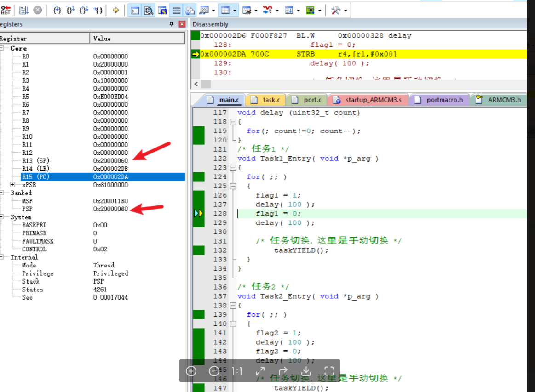The width and height of the screenshot is (535, 392).
Task: Open the Trace windows dropdown arrow
Action: coord(298,11)
